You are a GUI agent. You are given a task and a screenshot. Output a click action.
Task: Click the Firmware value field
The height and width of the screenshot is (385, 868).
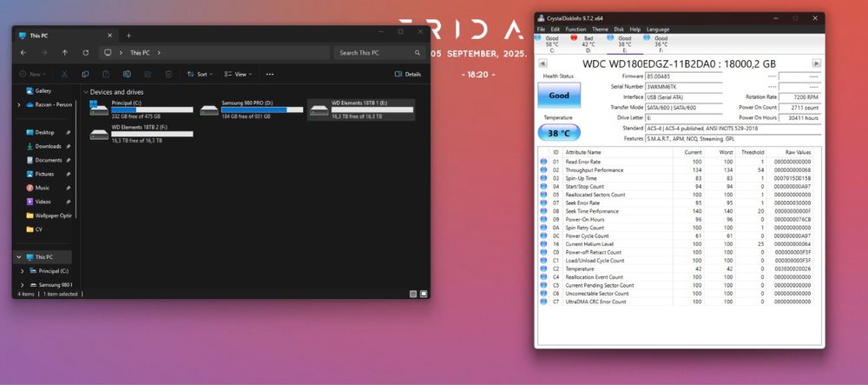tap(684, 76)
